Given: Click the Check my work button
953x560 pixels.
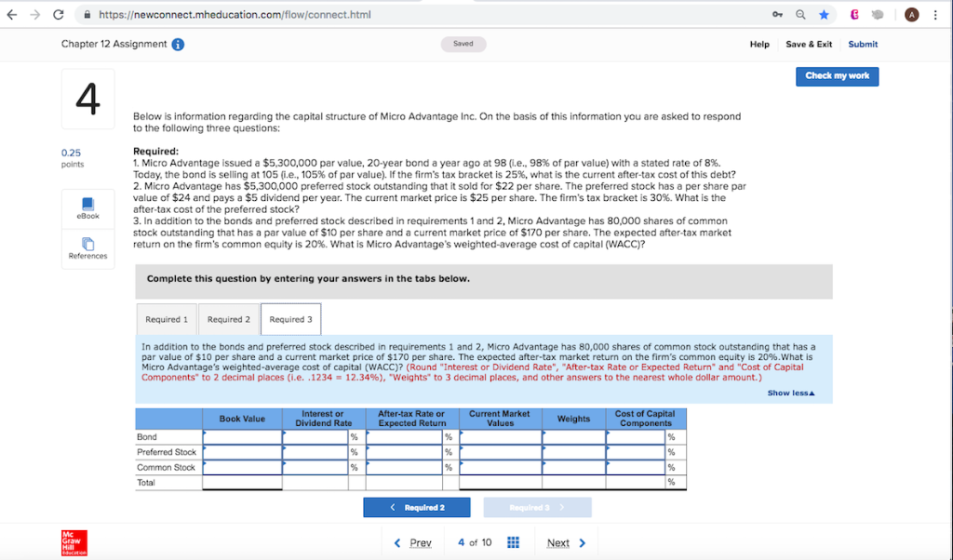Looking at the screenshot, I should pyautogui.click(x=837, y=76).
